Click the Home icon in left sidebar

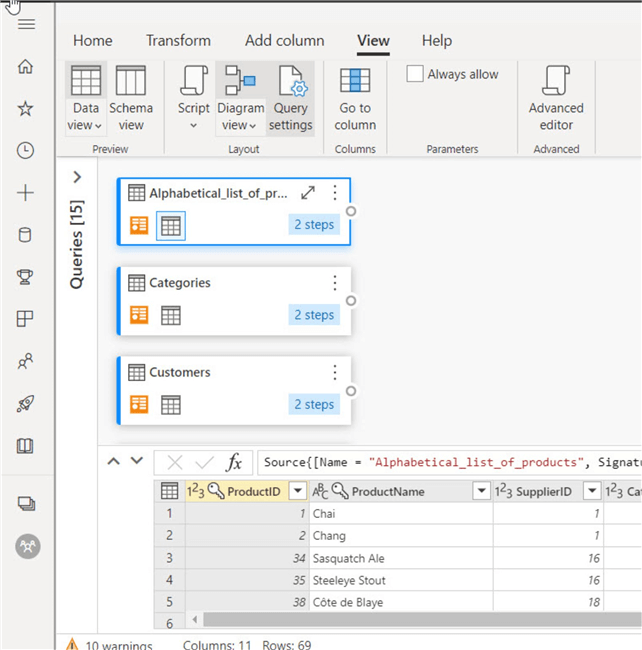26,67
